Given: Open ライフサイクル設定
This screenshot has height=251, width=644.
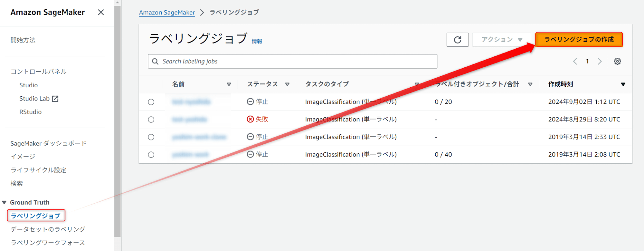Looking at the screenshot, I should (x=38, y=170).
